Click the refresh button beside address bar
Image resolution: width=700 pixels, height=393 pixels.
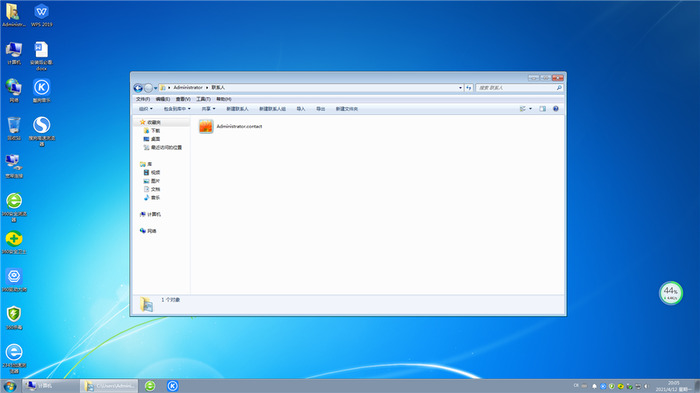point(469,88)
